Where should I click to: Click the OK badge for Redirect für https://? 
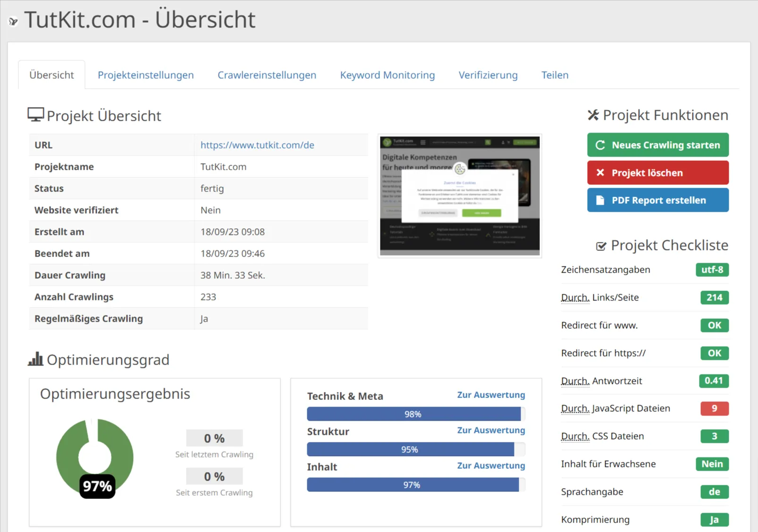pos(715,353)
